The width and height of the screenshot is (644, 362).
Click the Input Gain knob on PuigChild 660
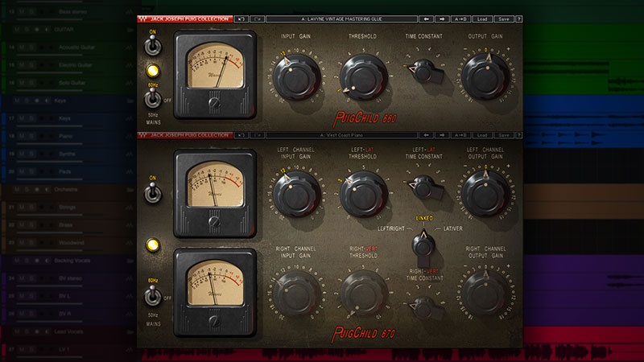tap(296, 77)
